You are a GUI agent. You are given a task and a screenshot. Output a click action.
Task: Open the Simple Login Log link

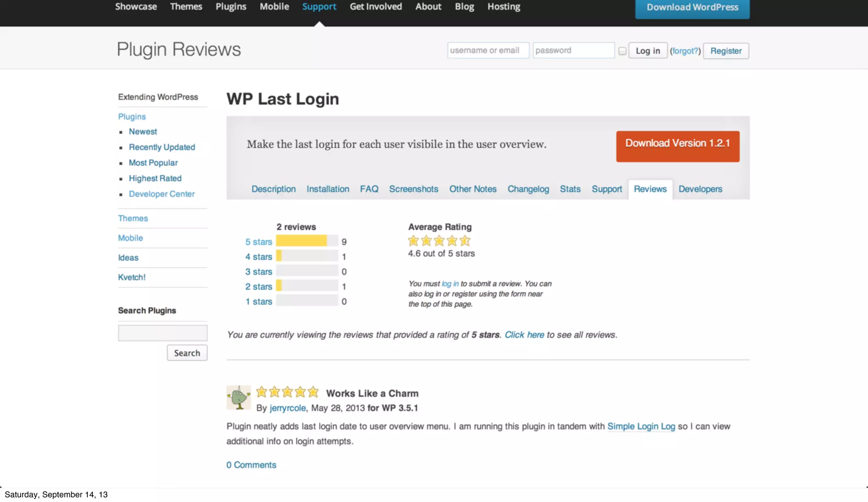pyautogui.click(x=641, y=426)
